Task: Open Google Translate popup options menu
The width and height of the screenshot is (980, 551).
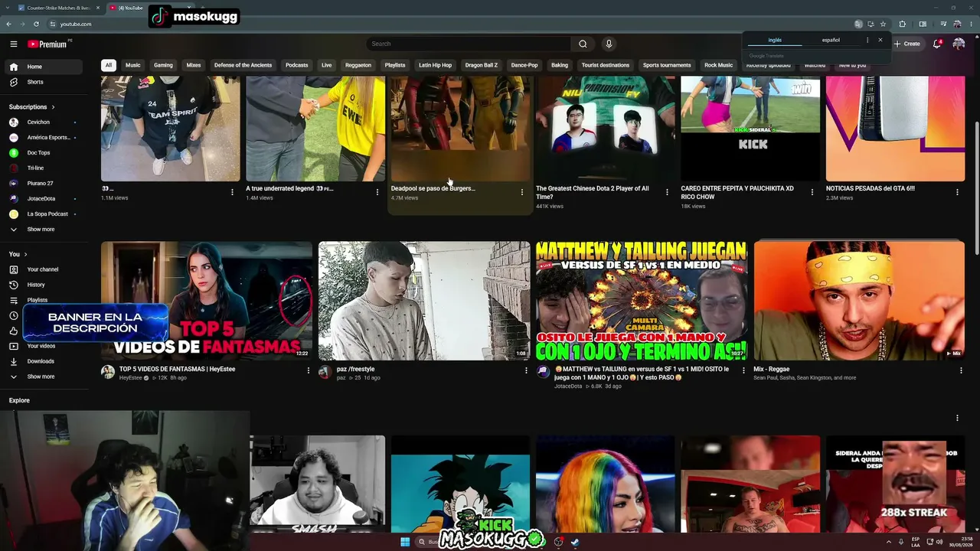Action: click(867, 40)
